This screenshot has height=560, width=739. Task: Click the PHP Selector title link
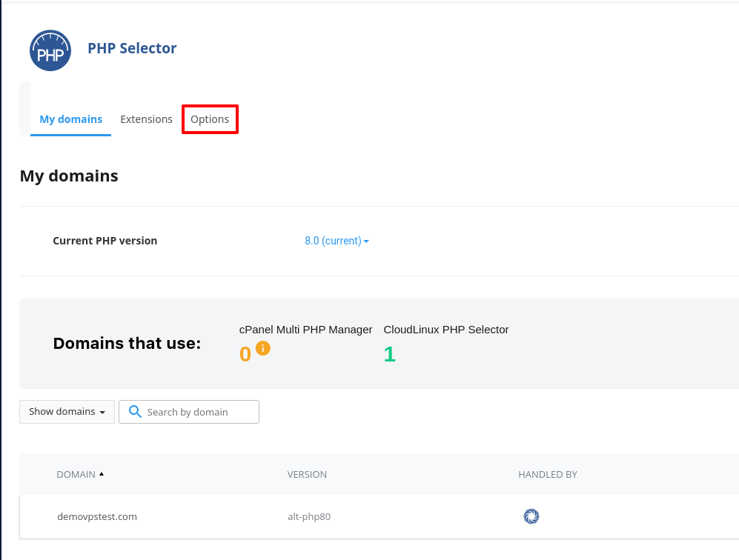pyautogui.click(x=132, y=48)
